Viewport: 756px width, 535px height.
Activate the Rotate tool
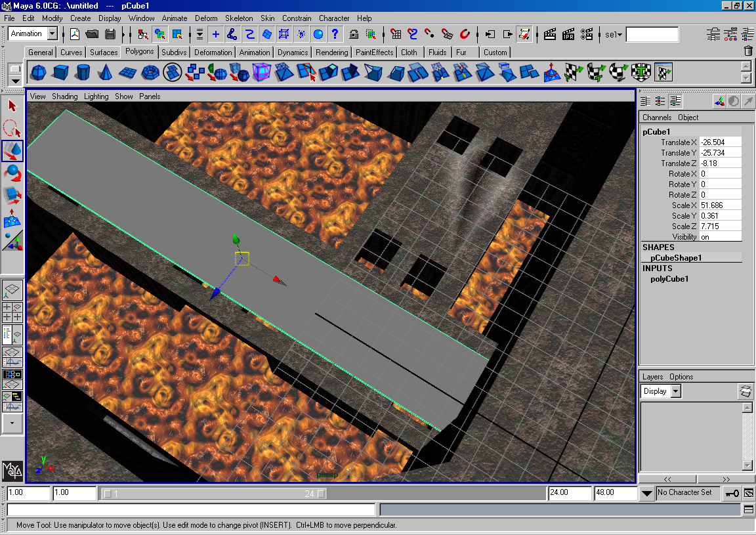tap(12, 173)
